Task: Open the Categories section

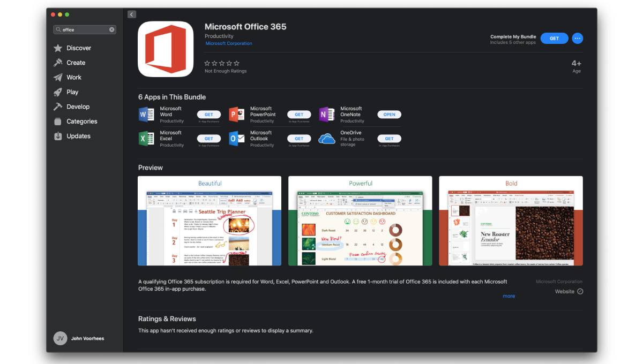Action: tap(81, 121)
